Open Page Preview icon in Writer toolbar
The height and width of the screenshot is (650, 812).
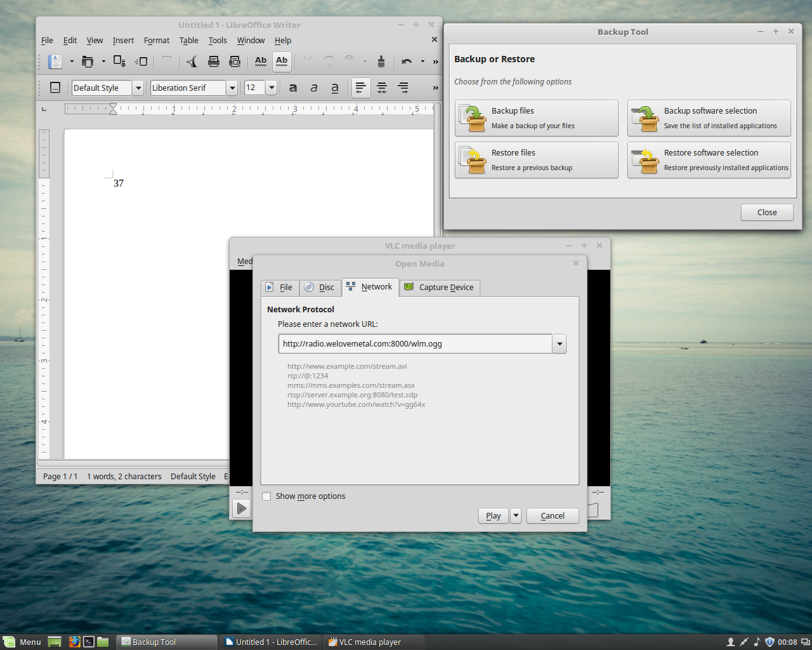point(235,62)
